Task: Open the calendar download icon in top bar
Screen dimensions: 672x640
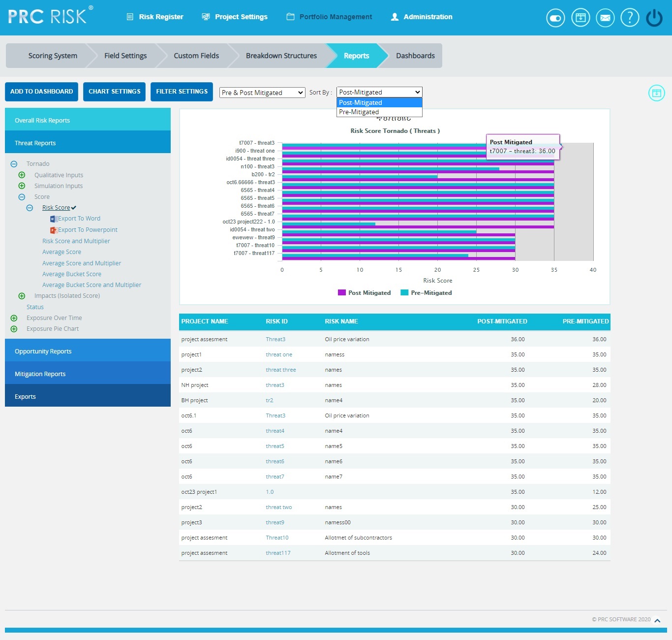Action: click(x=580, y=18)
